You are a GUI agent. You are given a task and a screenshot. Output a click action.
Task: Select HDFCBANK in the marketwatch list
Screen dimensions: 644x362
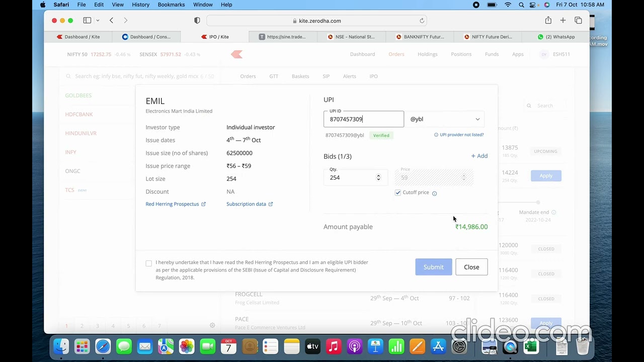click(79, 114)
